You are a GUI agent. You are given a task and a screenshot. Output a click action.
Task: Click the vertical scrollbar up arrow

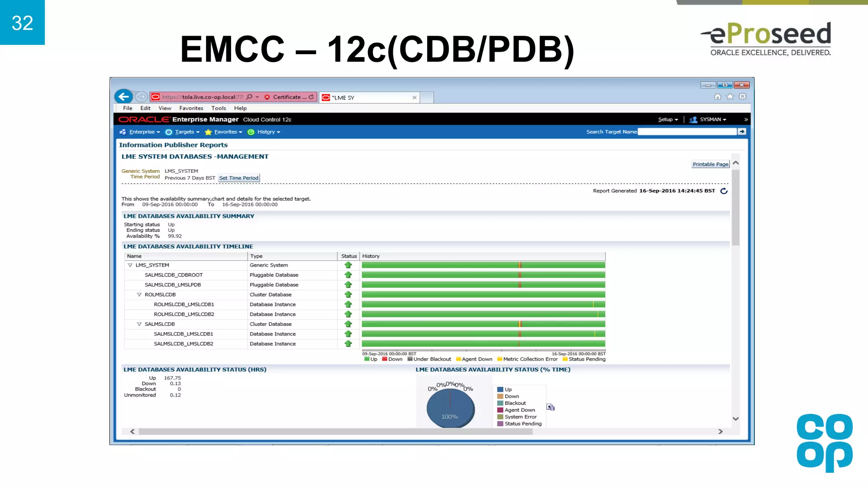736,163
